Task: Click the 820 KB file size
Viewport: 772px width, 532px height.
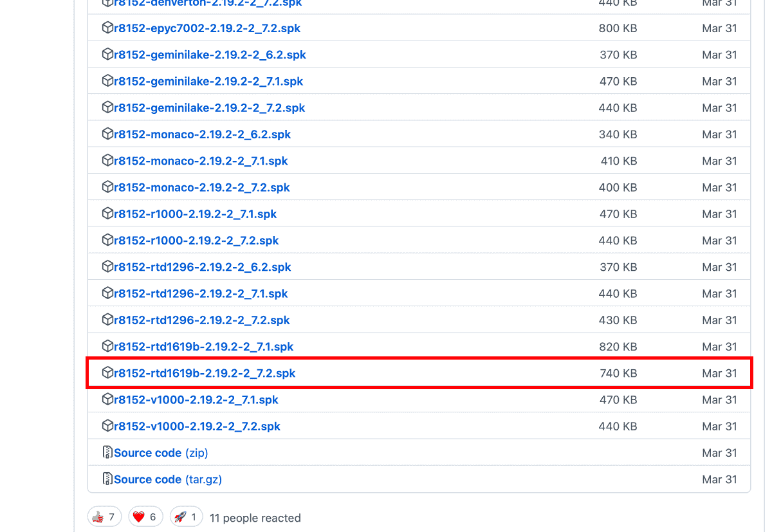Action: (x=618, y=347)
